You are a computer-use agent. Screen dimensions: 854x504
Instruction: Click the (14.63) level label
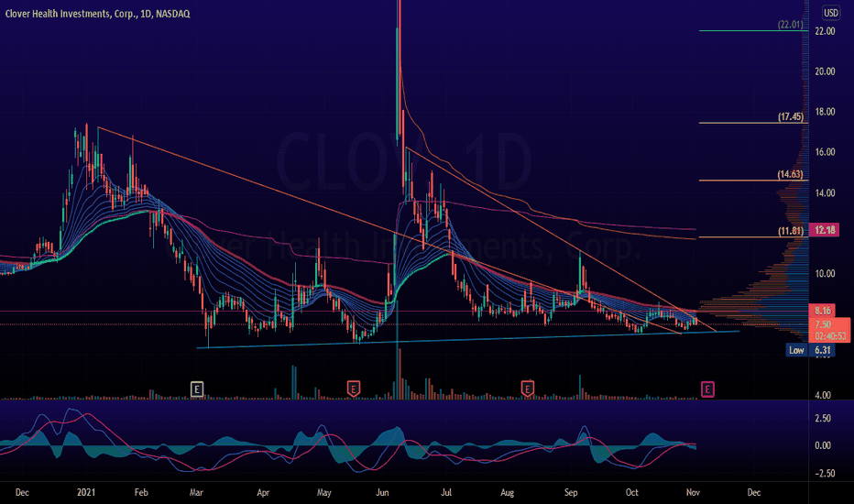[x=790, y=174]
